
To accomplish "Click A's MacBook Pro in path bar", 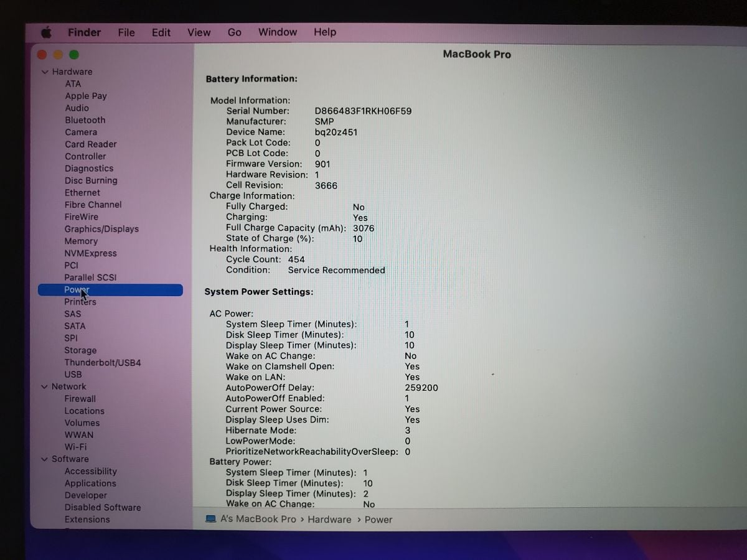I will 258,519.
